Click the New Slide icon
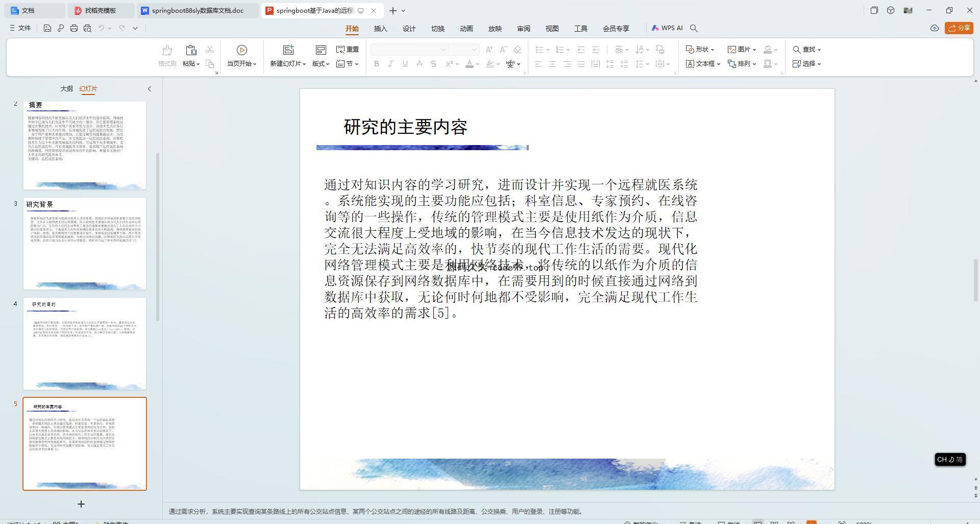This screenshot has height=524, width=980. (288, 50)
